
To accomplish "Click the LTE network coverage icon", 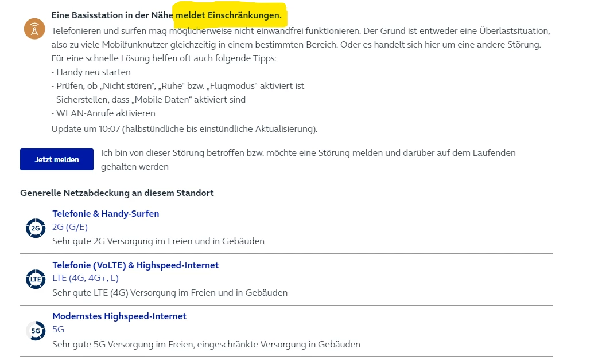I will click(36, 279).
